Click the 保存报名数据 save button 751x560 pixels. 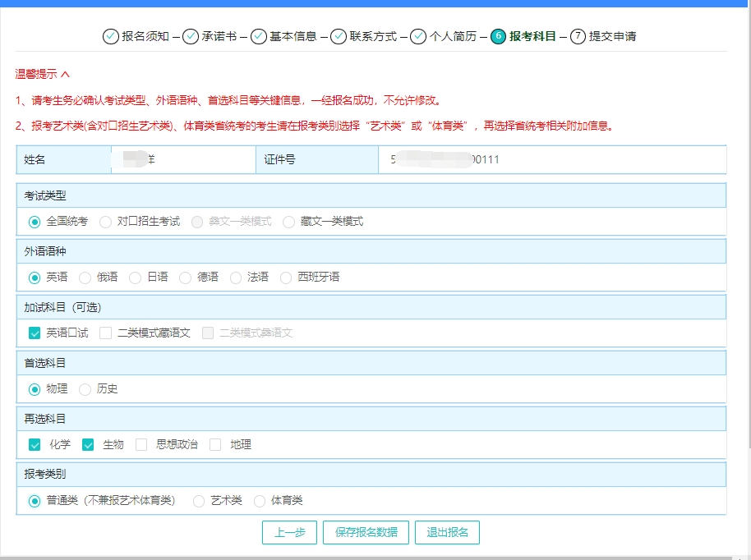(x=366, y=532)
